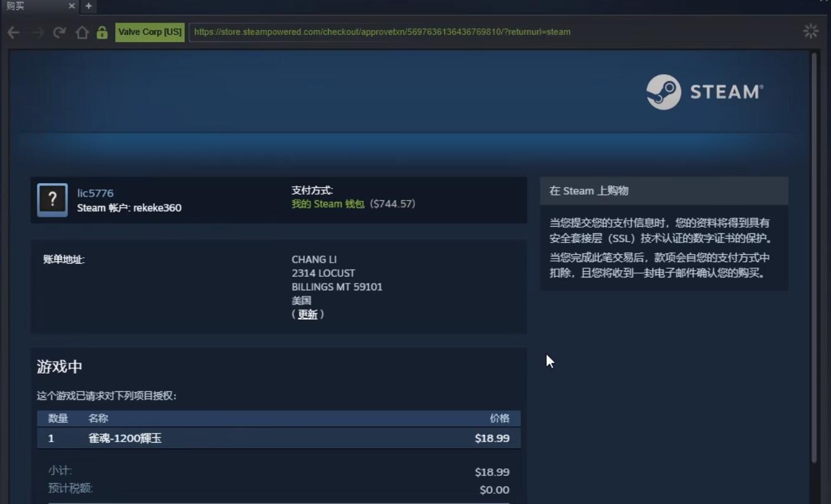
Task: Click the 名称 column header
Action: coord(97,418)
